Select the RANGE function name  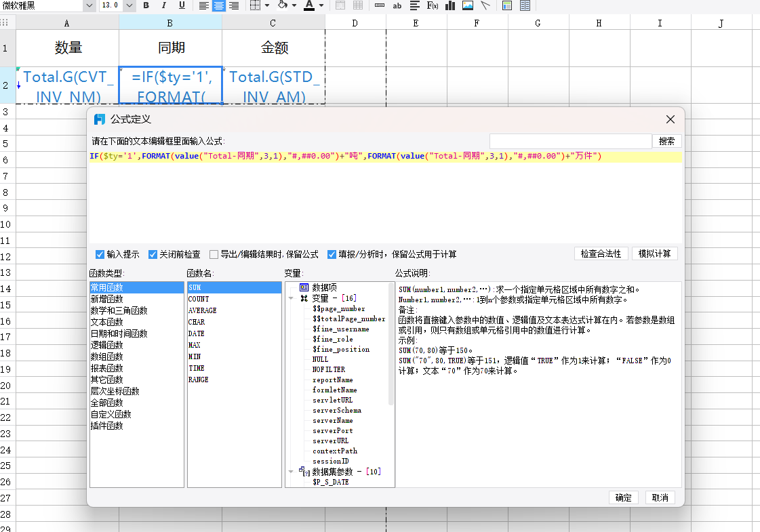(235, 380)
